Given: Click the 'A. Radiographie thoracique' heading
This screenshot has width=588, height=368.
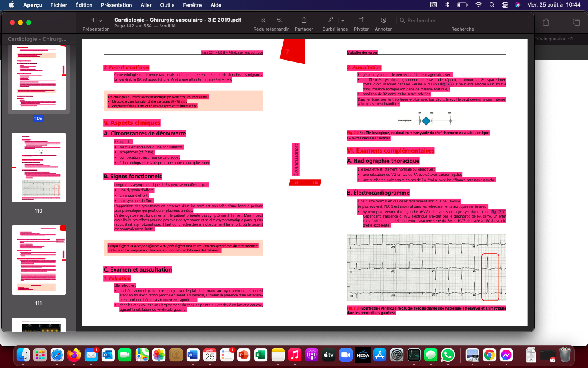Looking at the screenshot, I should 383,161.
